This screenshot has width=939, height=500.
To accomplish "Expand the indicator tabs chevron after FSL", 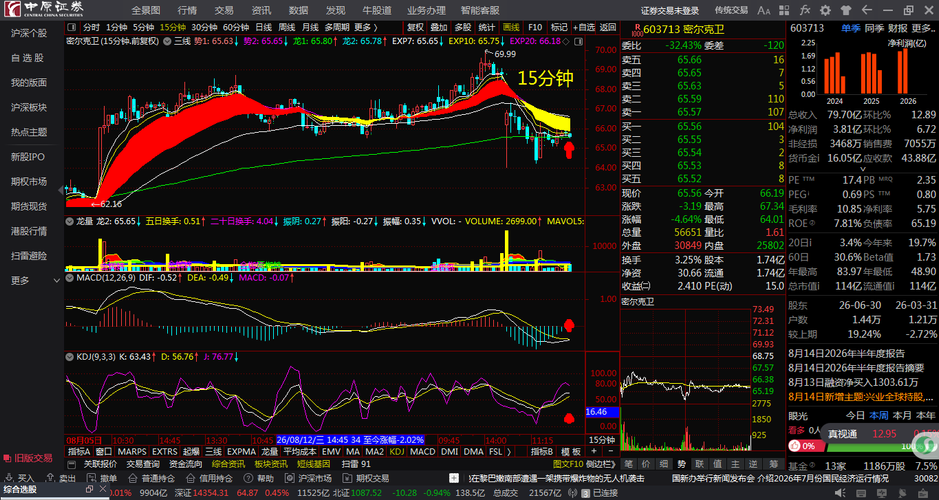I will [x=509, y=451].
